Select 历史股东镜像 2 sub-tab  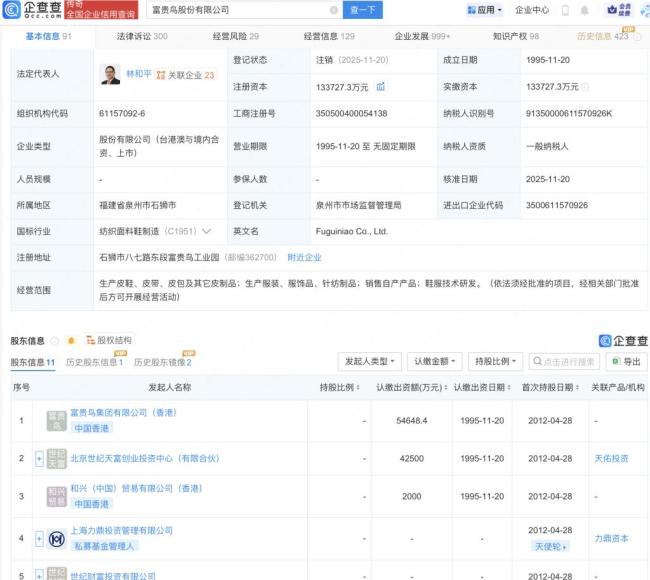(x=162, y=362)
